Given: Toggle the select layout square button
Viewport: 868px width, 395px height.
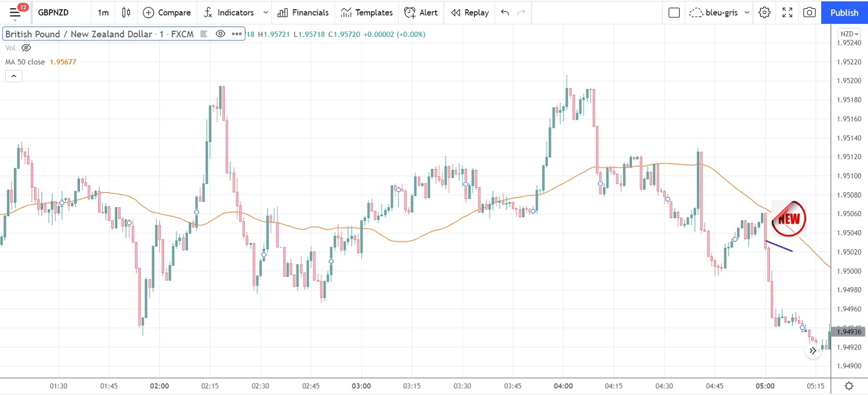Looking at the screenshot, I should pyautogui.click(x=674, y=12).
